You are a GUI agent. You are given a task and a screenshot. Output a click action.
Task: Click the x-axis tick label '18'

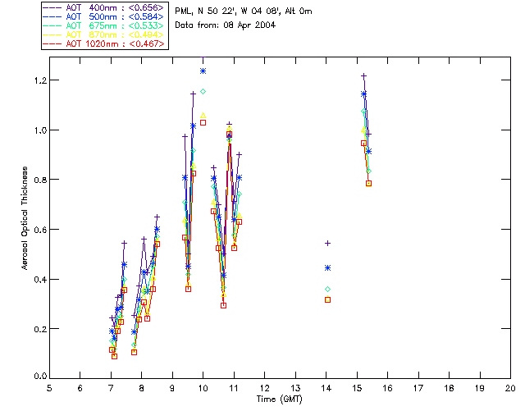[x=449, y=388]
